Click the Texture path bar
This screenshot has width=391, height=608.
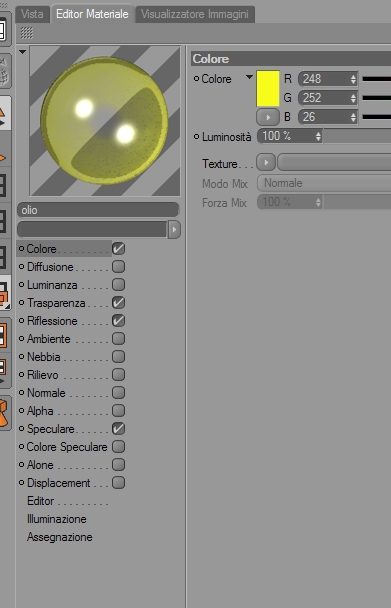[334, 163]
